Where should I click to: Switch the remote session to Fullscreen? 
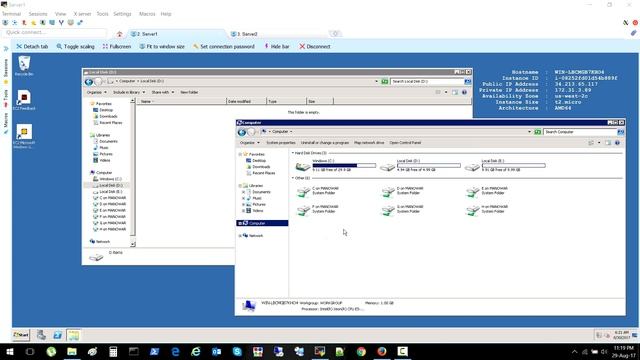[x=117, y=47]
